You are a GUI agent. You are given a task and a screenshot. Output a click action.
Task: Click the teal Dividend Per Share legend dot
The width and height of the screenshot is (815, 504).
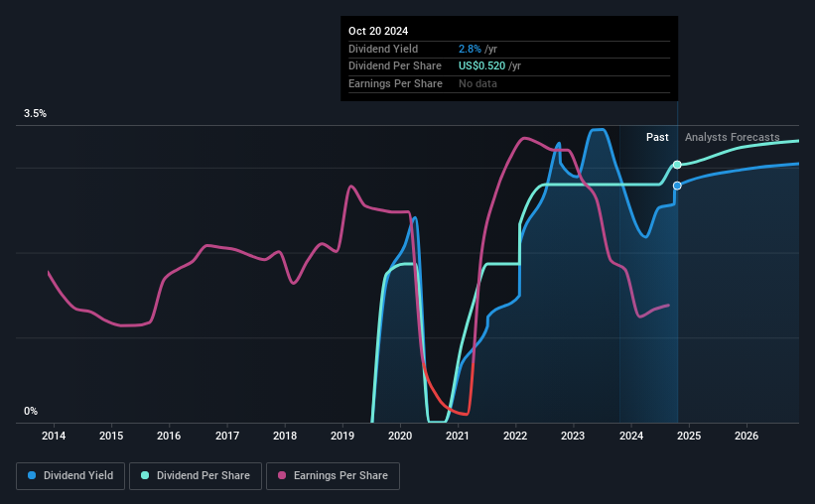145,475
